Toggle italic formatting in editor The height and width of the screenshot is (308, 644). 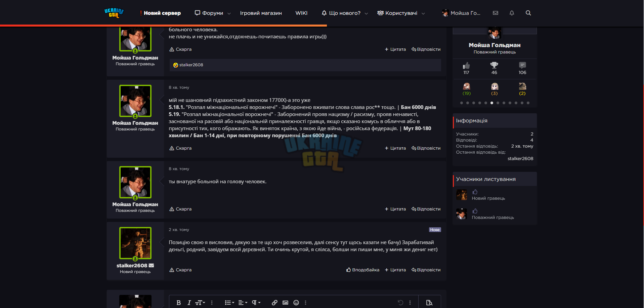[x=189, y=303]
